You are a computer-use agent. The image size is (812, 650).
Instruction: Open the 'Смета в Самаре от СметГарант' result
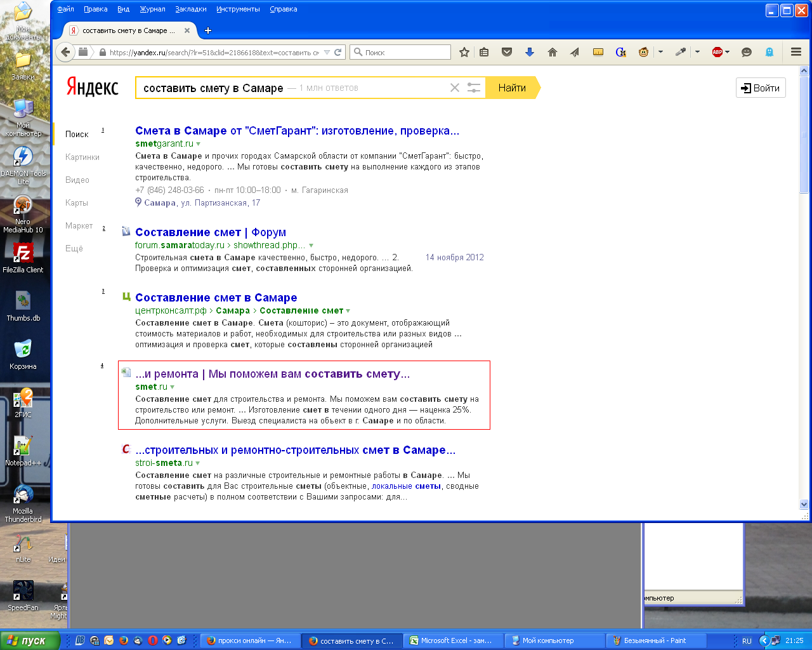click(x=297, y=131)
